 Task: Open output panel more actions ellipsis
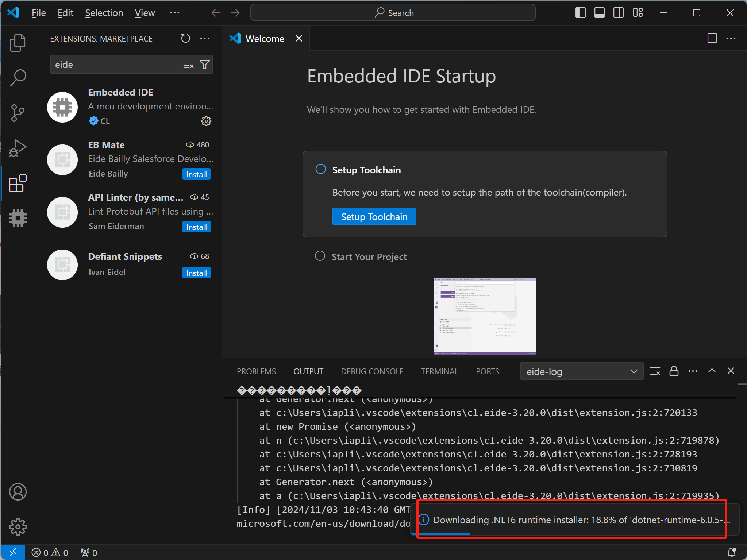coord(693,371)
